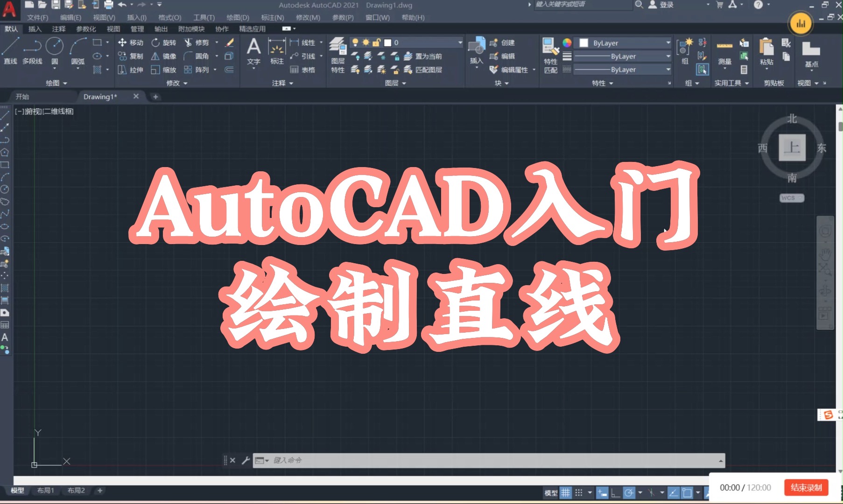Image resolution: width=843 pixels, height=504 pixels.
Task: Click the plot/print icon in quick access toolbar
Action: [x=108, y=5]
